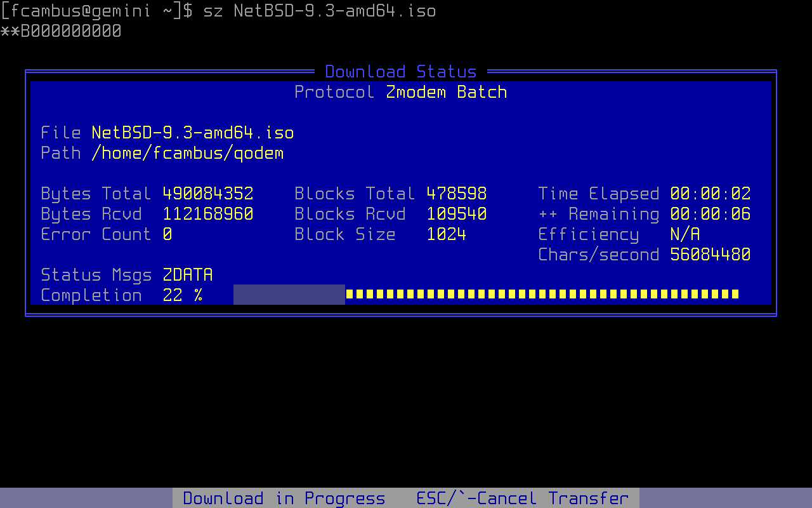Click the Efficiency N/A value
Screen dimensions: 812x508
click(x=685, y=234)
